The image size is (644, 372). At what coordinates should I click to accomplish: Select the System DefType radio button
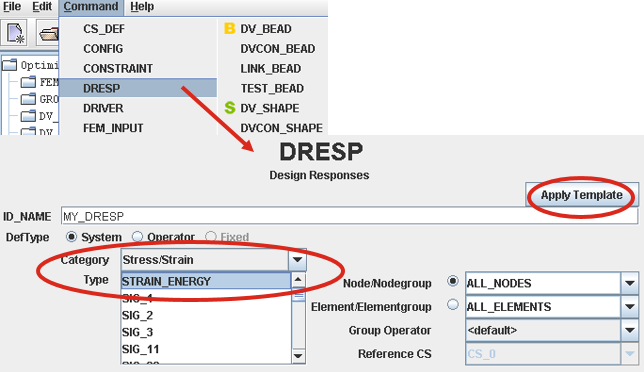71,237
